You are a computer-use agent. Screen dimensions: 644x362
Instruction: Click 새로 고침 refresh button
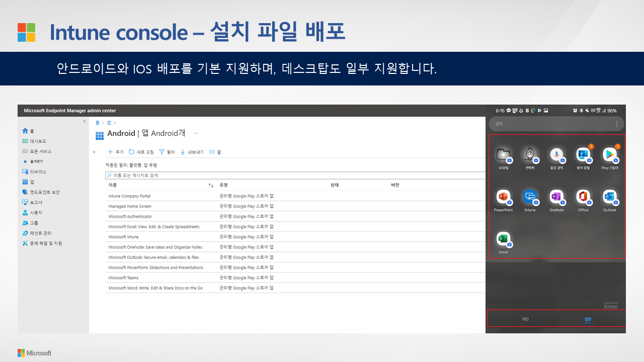coord(141,152)
